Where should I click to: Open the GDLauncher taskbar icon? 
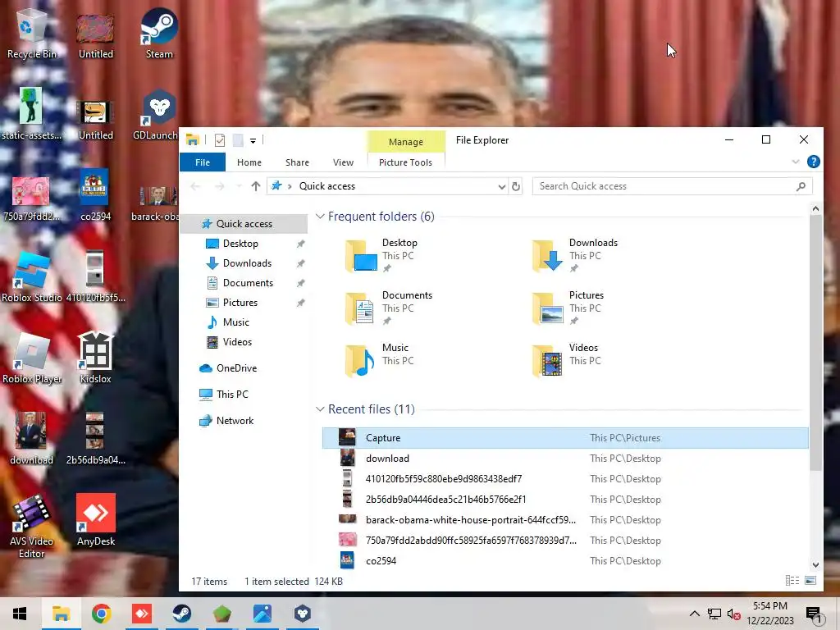pos(303,614)
